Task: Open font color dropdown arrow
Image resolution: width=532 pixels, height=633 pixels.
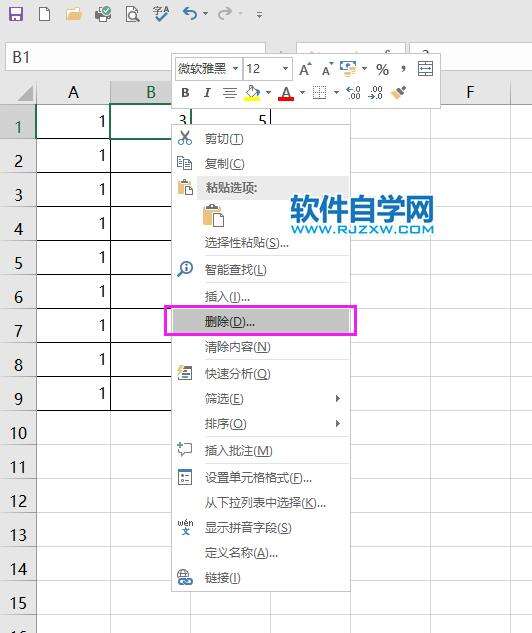Action: point(302,93)
